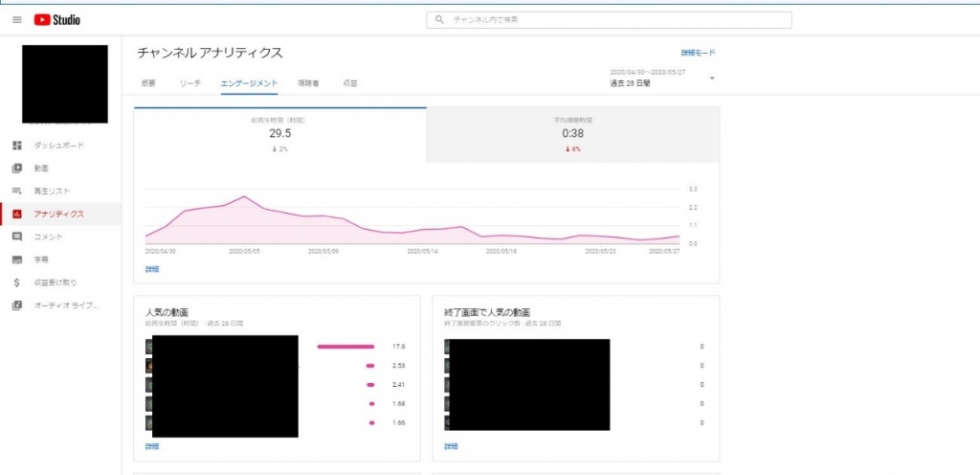
Task: Switch to the Audience (視聴者) tab
Action: click(x=308, y=84)
